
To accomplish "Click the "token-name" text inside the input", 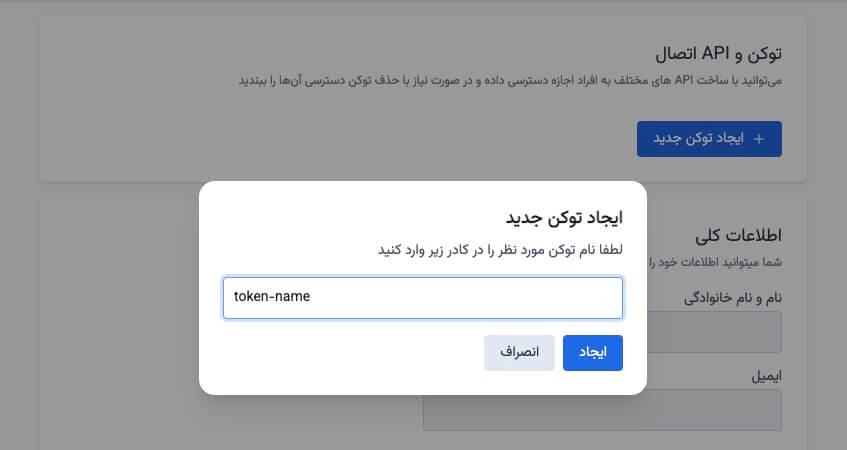I will tap(273, 297).
